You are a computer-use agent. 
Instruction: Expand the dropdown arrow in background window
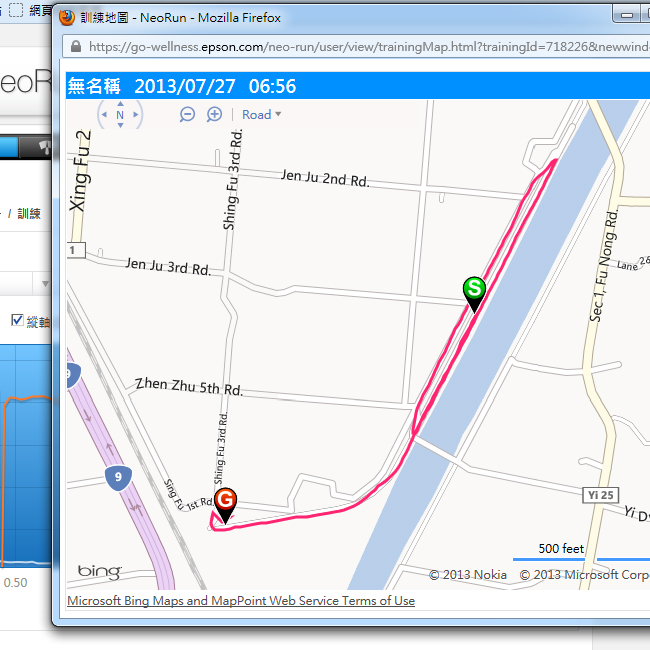click(45, 284)
